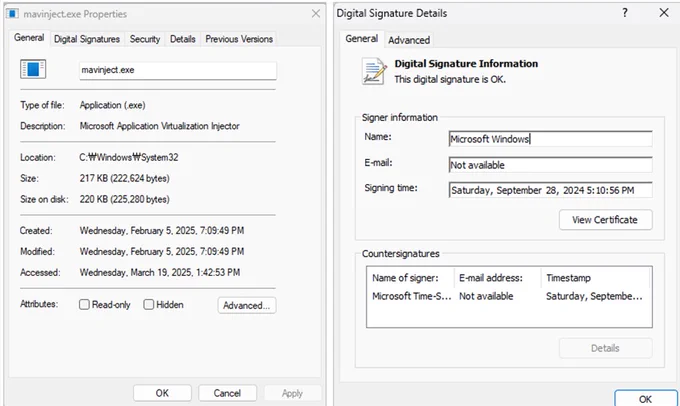Screen dimensions: 680x406
Task: Click the C:\Windows\System32 location text
Action: 129,157
